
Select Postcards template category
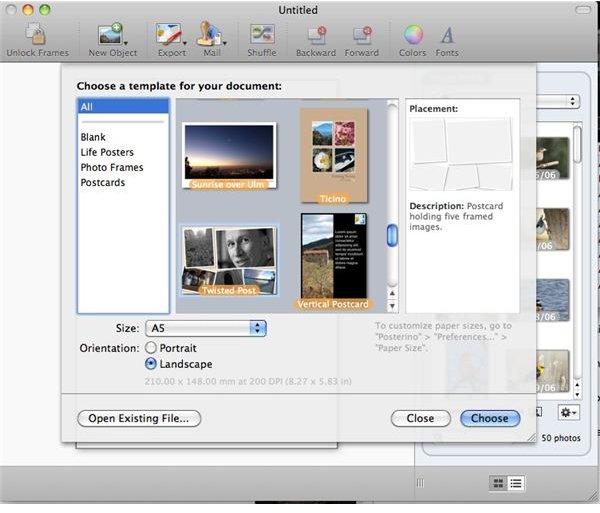tap(105, 182)
